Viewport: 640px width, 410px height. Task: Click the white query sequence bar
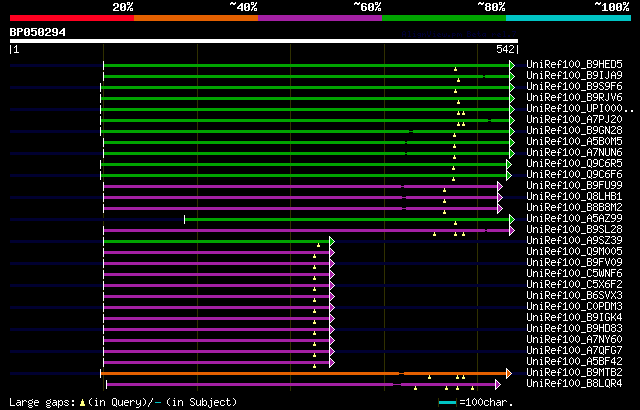pyautogui.click(x=264, y=41)
